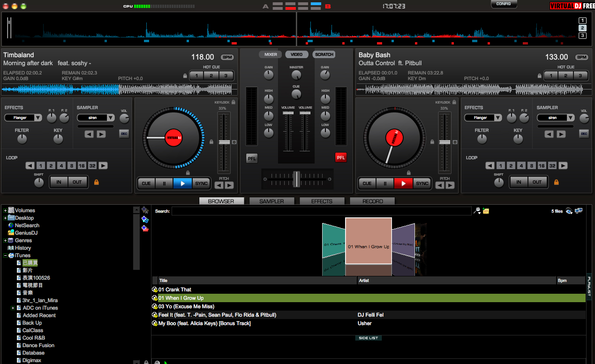Click CUE on the Timbaland deck

(x=146, y=184)
